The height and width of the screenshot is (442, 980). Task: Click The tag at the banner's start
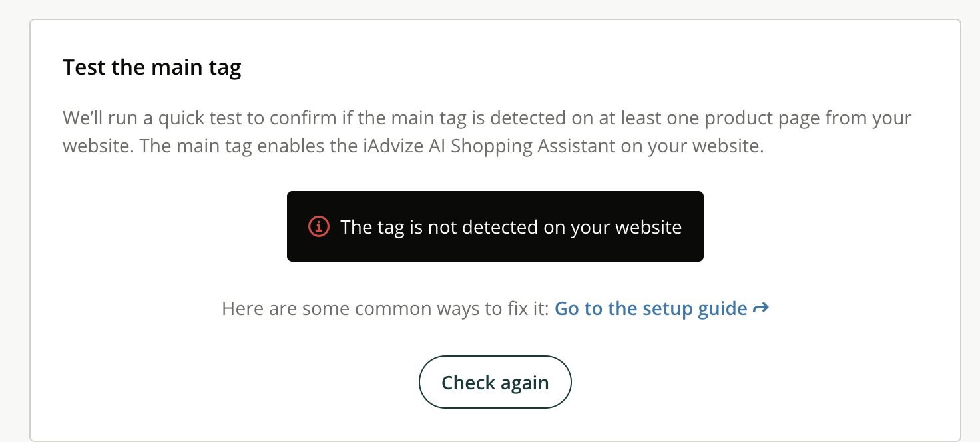(x=365, y=227)
